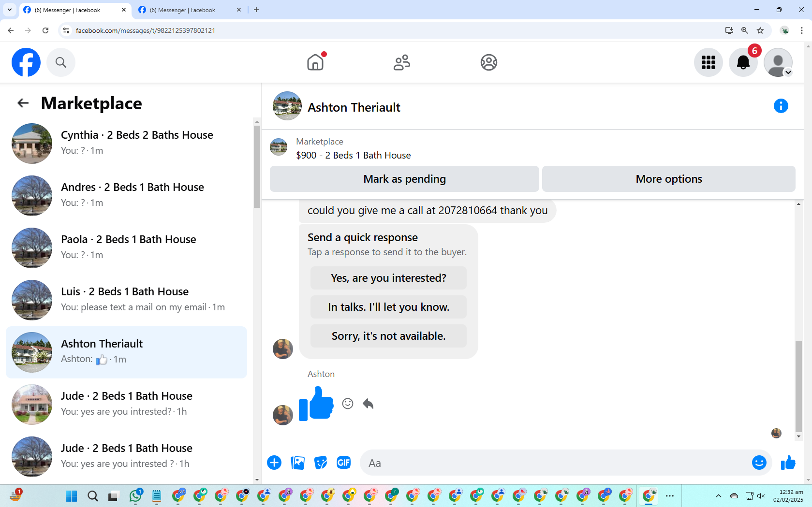The width and height of the screenshot is (812, 507).
Task: Click Ashton Theriault name in chat header
Action: tap(354, 107)
